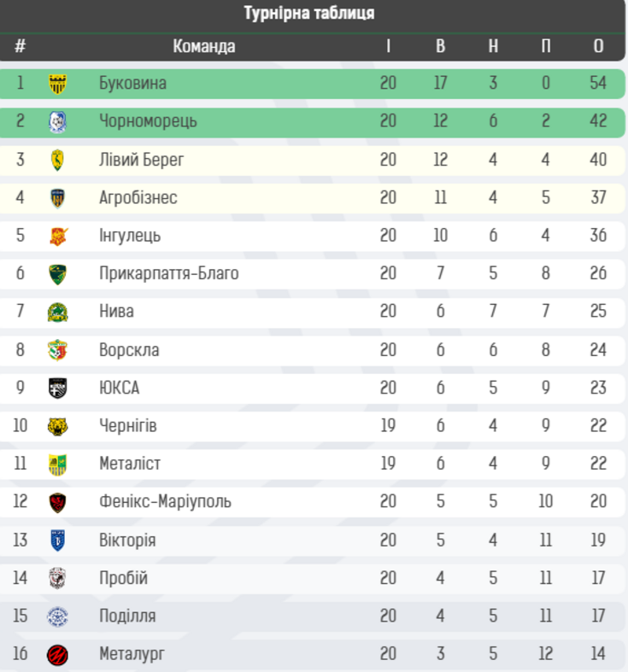This screenshot has height=672, width=628.
Task: Click the О points column header
Action: [x=598, y=46]
